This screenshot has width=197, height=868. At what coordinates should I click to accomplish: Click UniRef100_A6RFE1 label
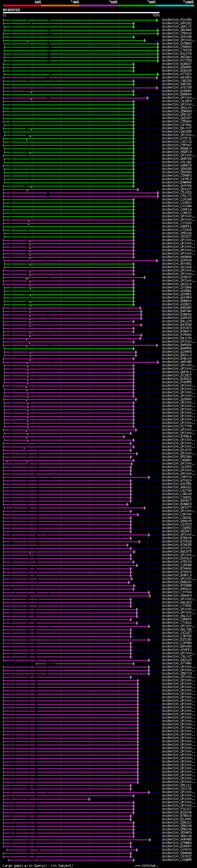pyautogui.click(x=177, y=226)
